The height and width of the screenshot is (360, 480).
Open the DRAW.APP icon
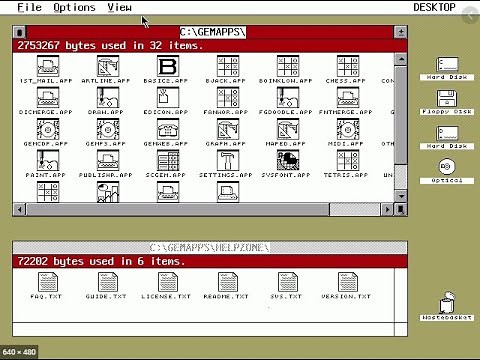coord(108,98)
